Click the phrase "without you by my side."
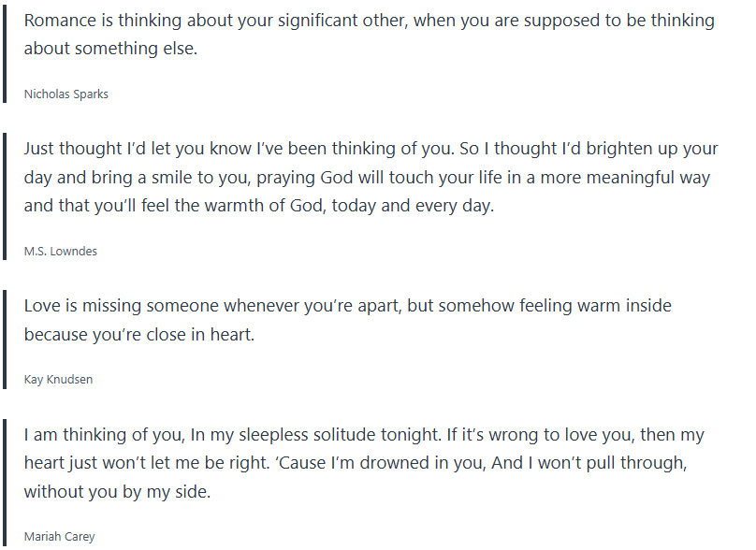This screenshot has height=550, width=756. [117, 492]
